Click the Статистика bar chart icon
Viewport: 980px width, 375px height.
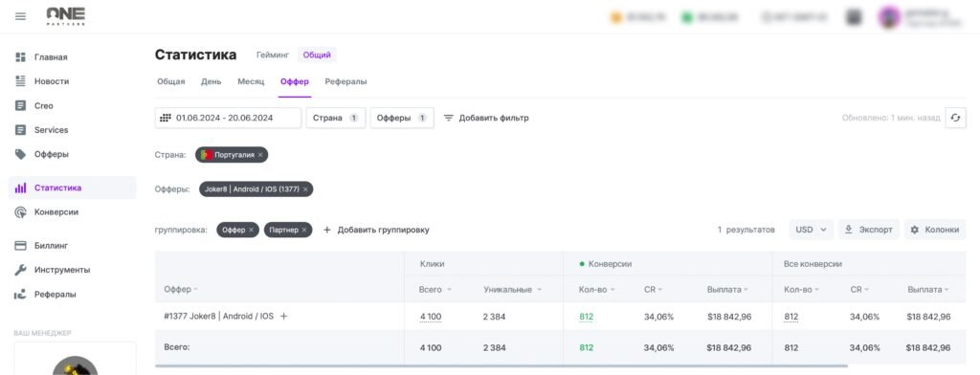20,187
